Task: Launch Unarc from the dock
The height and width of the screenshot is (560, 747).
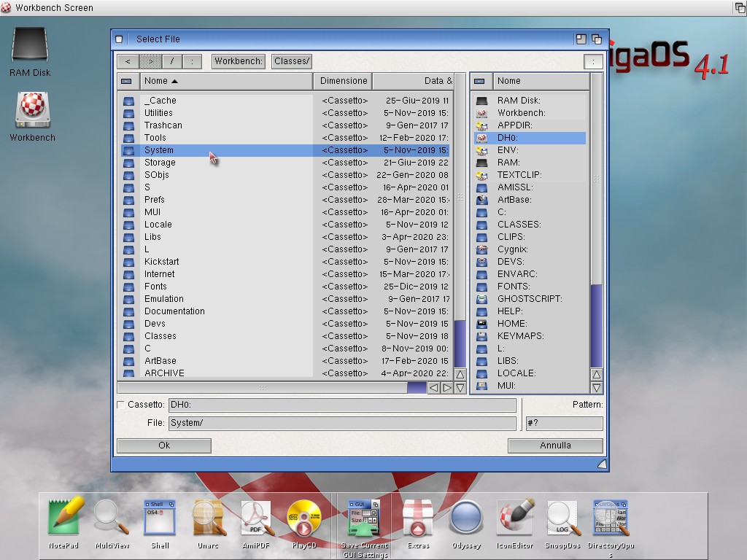Action: click(208, 518)
